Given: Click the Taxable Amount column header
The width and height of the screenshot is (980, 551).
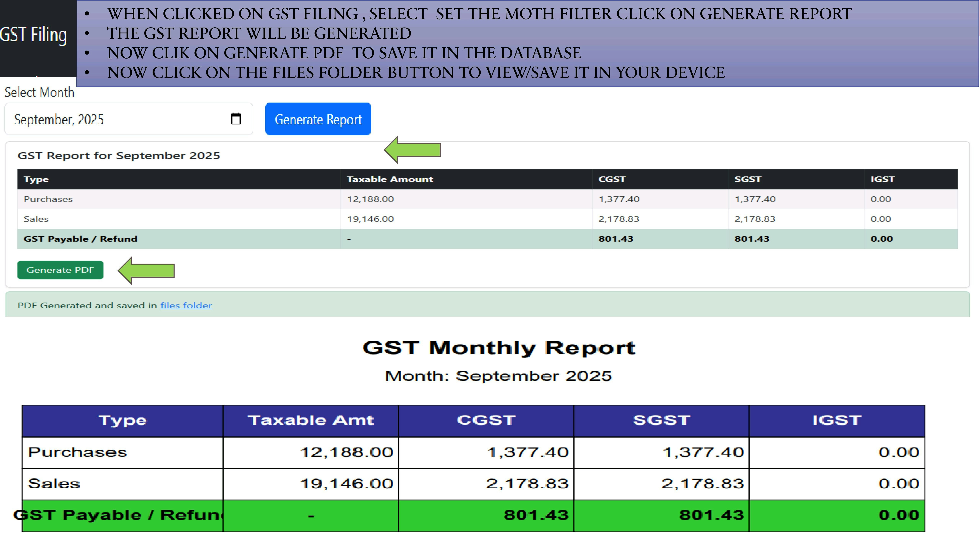Looking at the screenshot, I should pyautogui.click(x=390, y=179).
